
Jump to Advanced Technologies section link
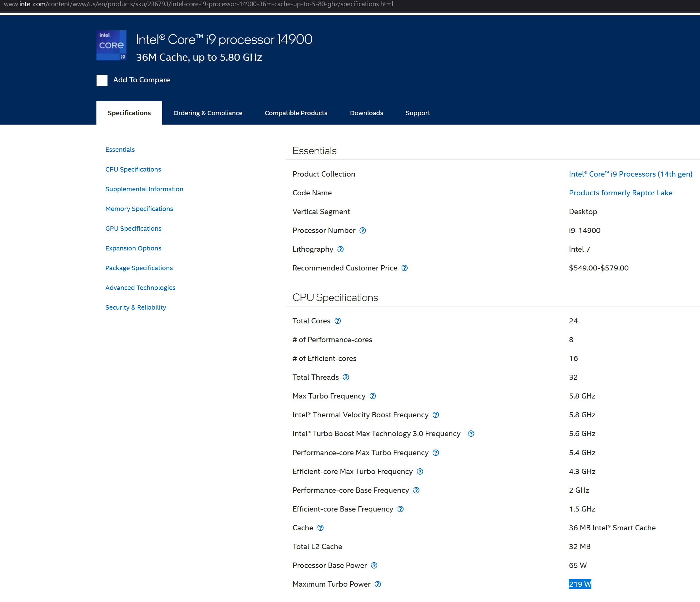140,288
